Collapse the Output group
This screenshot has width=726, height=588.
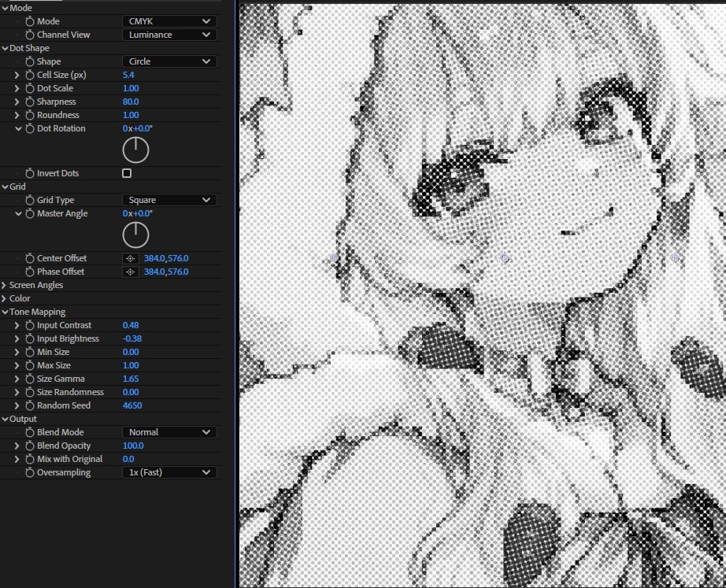[5, 419]
